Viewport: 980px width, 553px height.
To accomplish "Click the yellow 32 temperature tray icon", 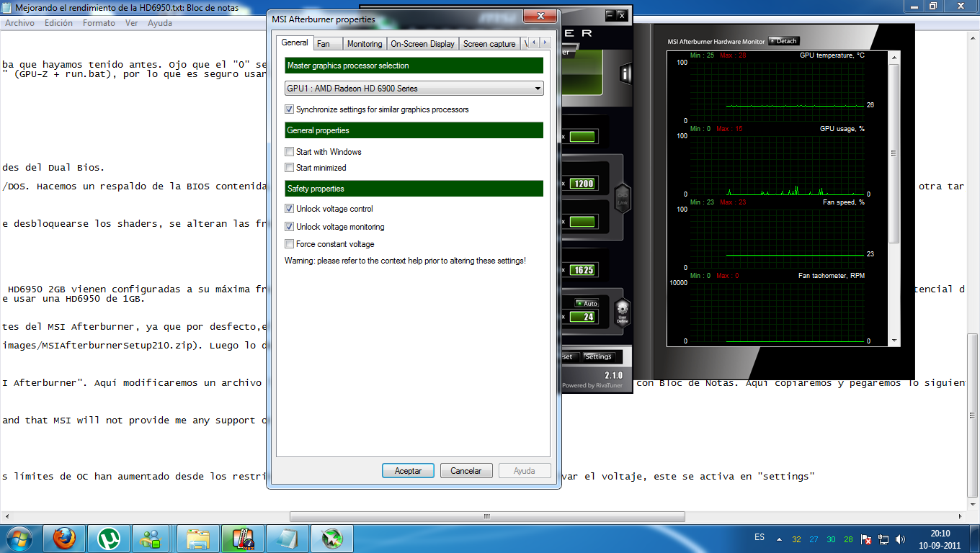I will [796, 539].
